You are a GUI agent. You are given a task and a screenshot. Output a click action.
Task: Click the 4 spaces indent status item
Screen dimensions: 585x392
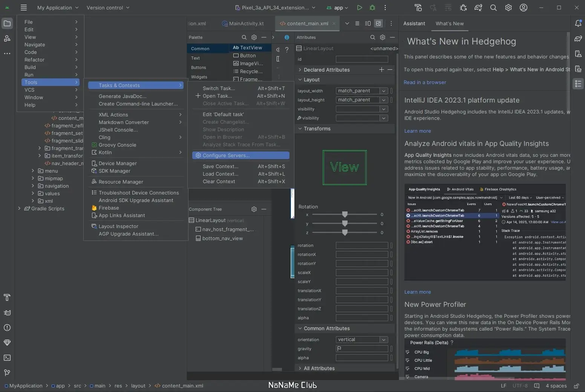(x=556, y=386)
